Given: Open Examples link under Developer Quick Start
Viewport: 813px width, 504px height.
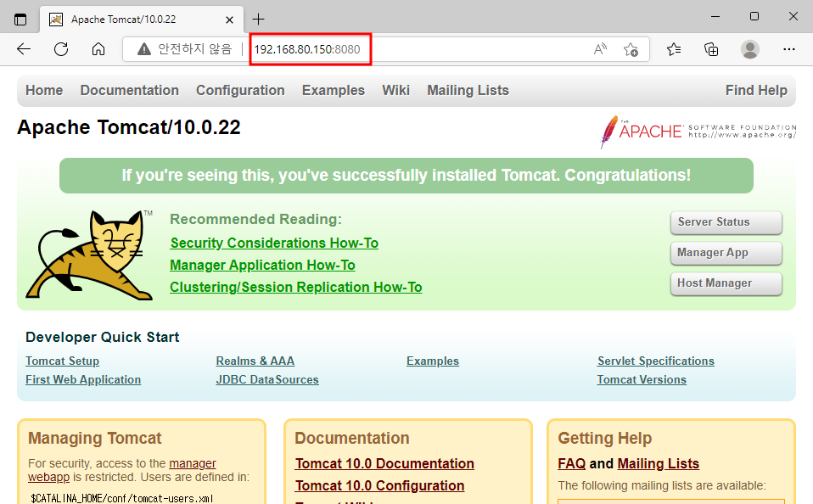Looking at the screenshot, I should pyautogui.click(x=433, y=361).
